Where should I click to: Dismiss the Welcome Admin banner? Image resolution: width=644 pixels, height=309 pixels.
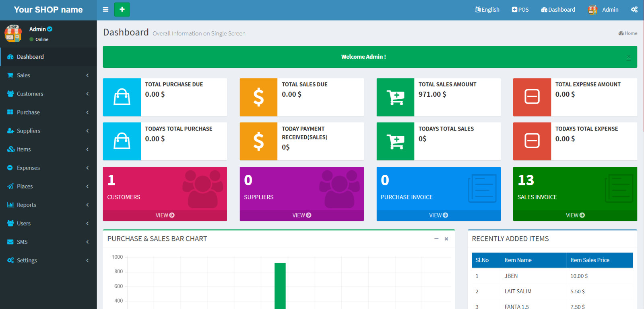pos(629,57)
